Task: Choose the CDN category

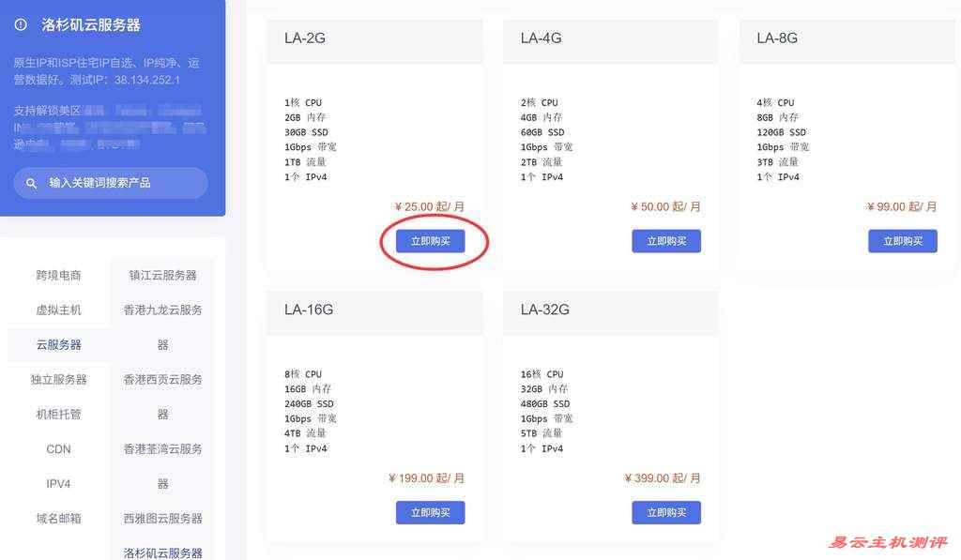Action: 59,449
